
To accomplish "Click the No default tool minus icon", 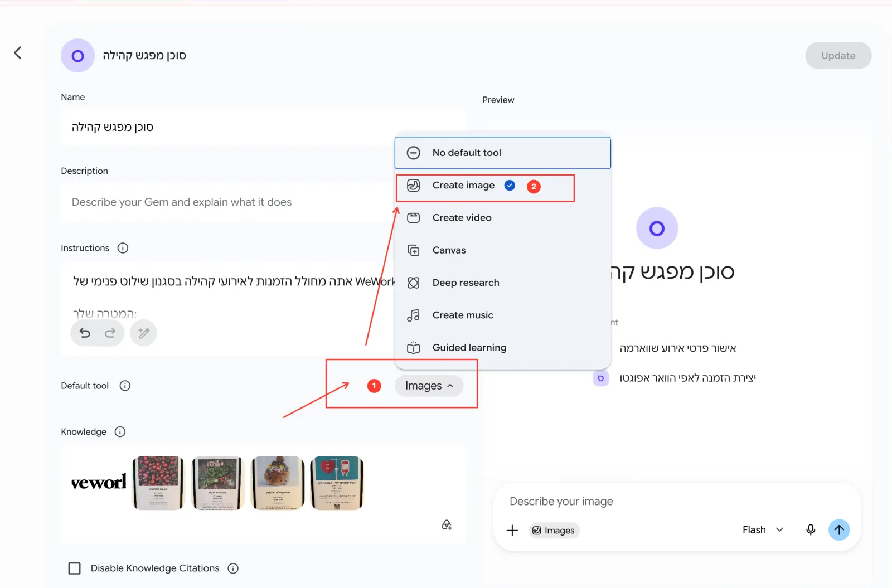I will tap(413, 153).
